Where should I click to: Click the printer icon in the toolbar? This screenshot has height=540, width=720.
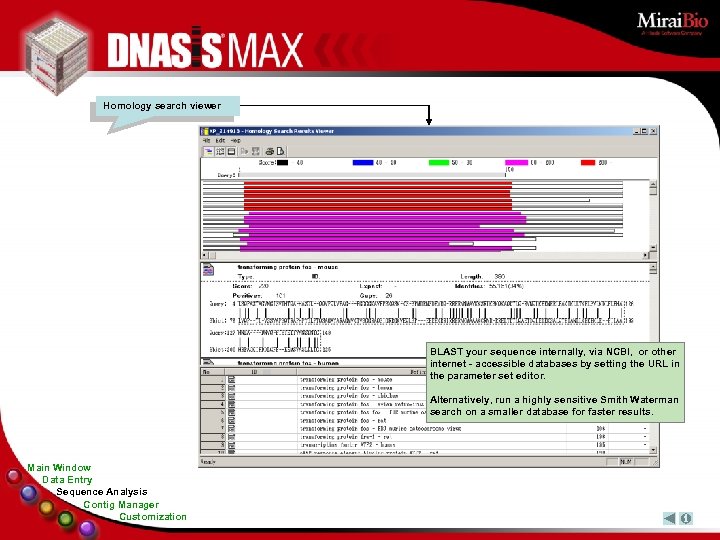(x=270, y=151)
